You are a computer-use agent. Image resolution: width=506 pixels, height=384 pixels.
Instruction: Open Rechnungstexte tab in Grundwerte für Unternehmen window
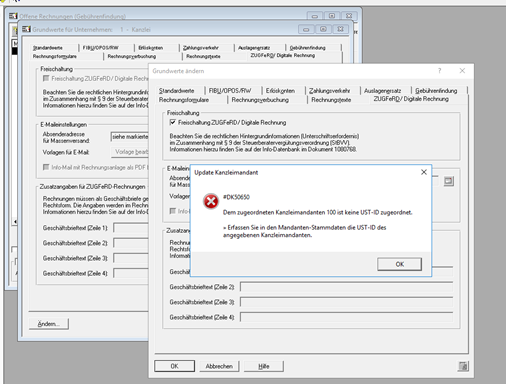pos(203,56)
